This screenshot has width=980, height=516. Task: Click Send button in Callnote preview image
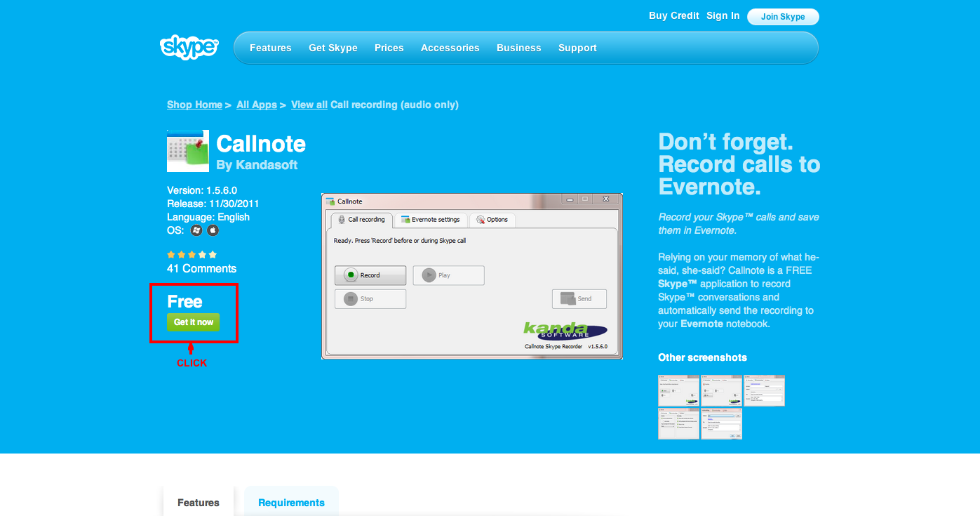coord(579,299)
